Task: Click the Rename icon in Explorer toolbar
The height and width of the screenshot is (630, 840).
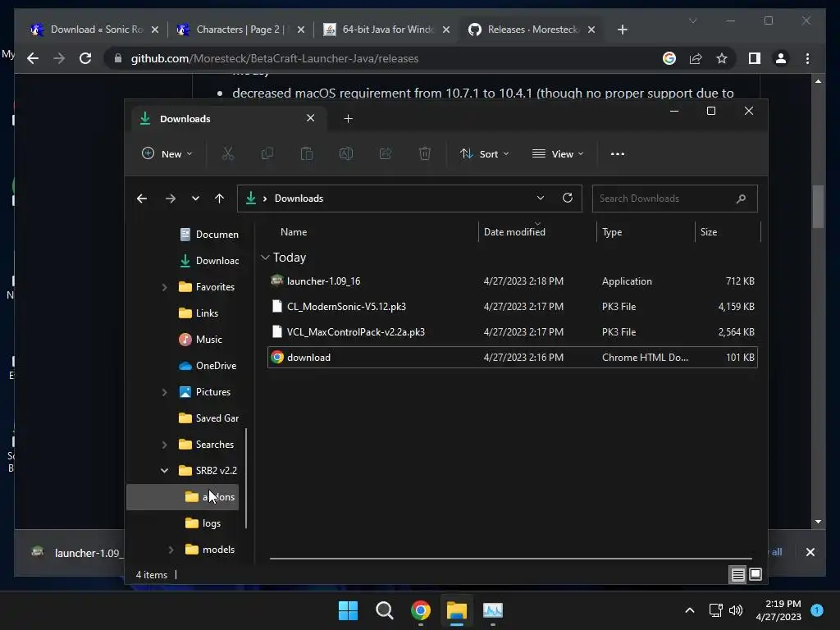Action: (x=346, y=153)
